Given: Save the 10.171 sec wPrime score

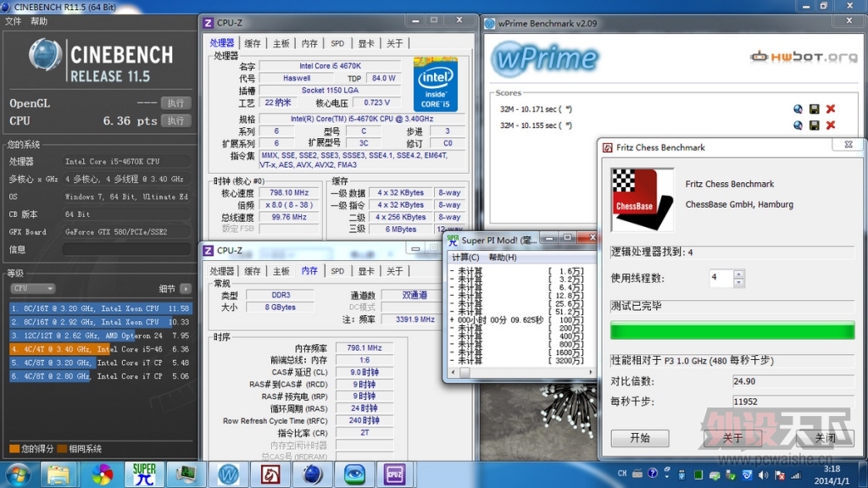Looking at the screenshot, I should [x=814, y=109].
